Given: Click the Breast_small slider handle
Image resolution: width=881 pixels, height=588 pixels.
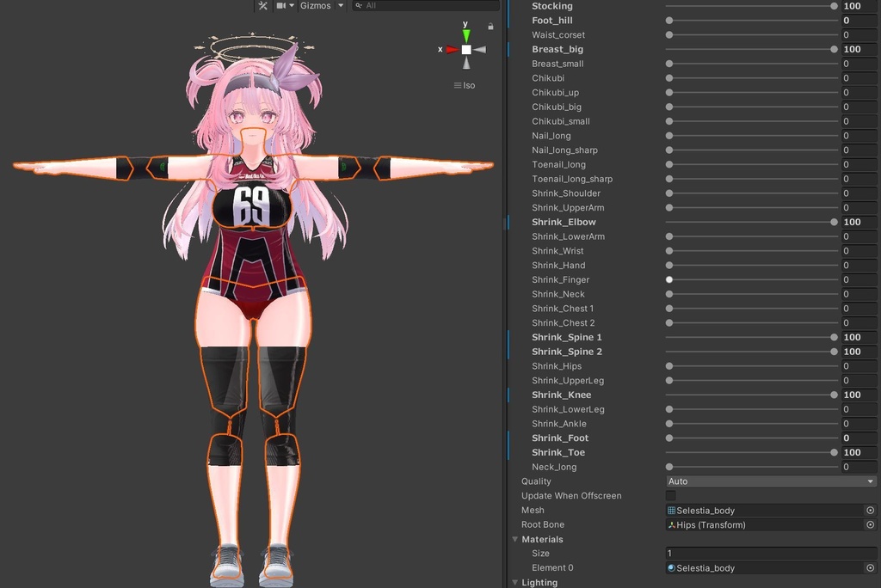Looking at the screenshot, I should click(x=669, y=64).
